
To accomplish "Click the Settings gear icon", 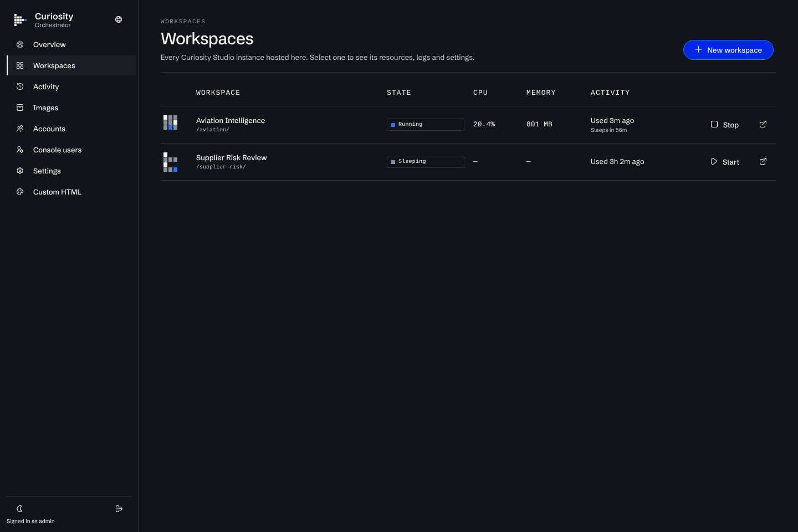I will pyautogui.click(x=20, y=171).
